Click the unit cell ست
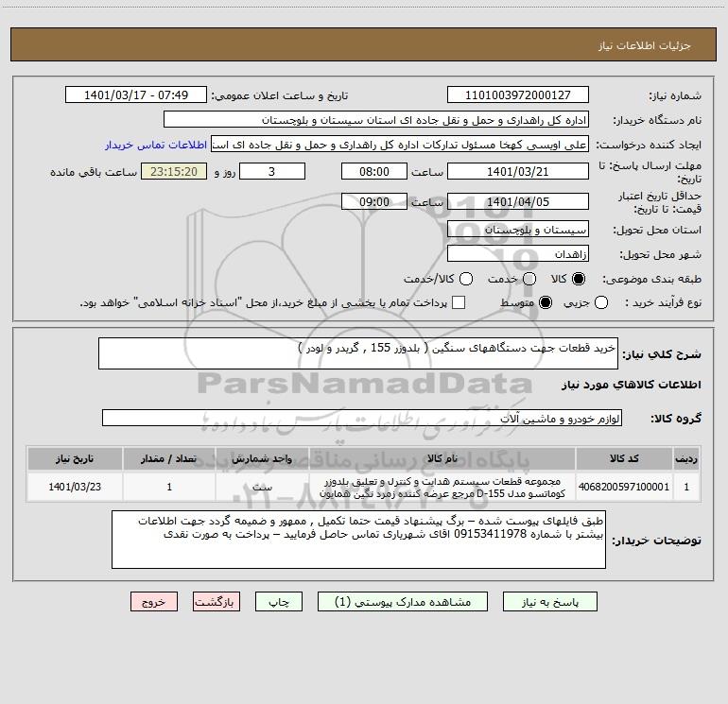 [x=262, y=487]
